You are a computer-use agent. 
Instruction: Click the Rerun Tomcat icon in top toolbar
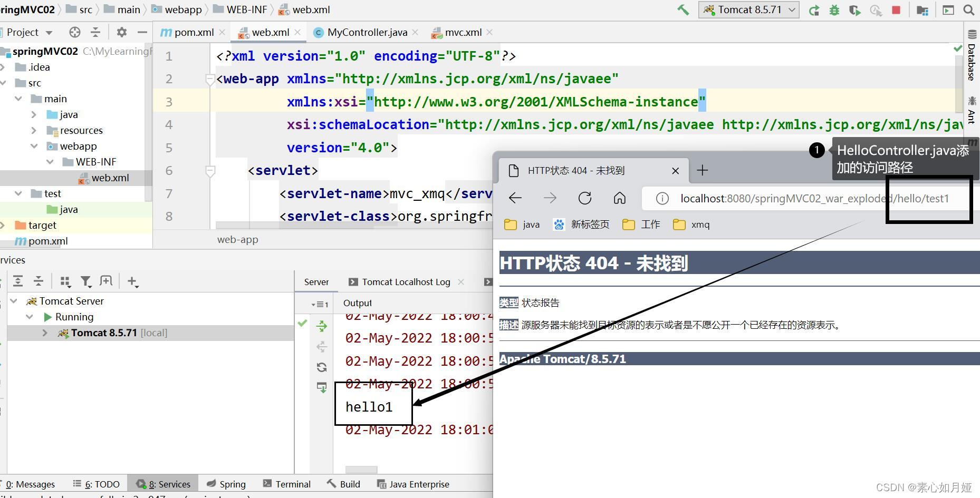(x=814, y=10)
